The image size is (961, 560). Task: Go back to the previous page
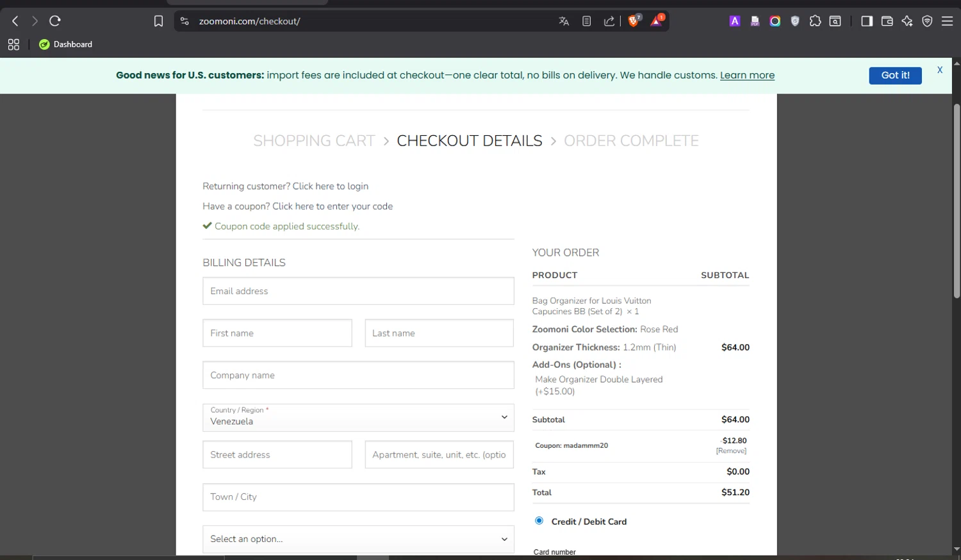(x=15, y=21)
